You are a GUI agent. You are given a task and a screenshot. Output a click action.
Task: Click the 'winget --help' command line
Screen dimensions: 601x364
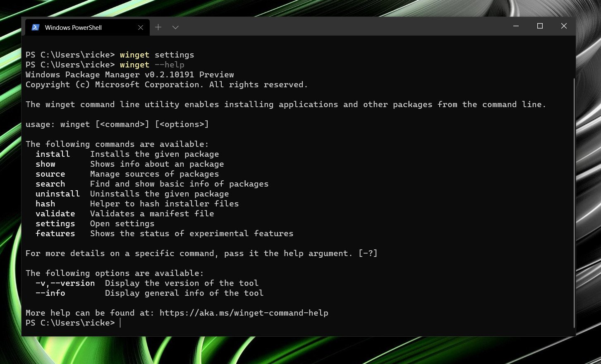coord(105,65)
